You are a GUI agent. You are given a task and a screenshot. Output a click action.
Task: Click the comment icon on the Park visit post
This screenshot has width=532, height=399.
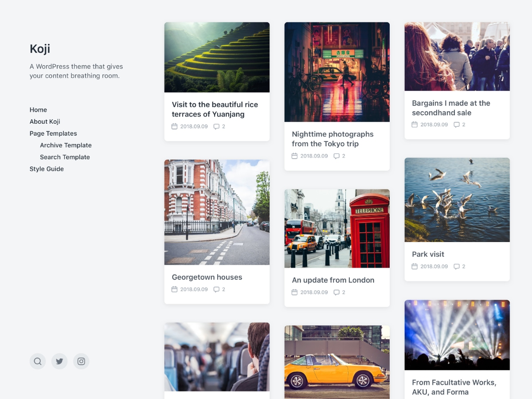(x=457, y=266)
